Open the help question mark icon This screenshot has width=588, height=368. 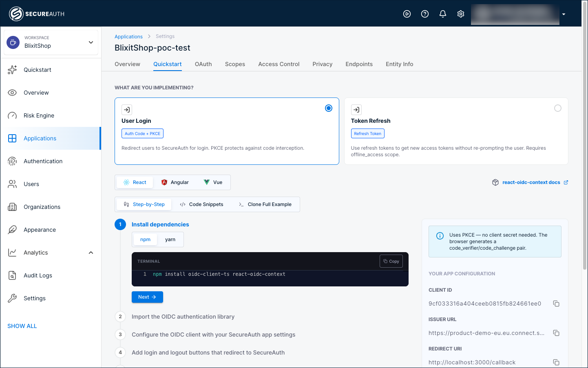tap(425, 14)
